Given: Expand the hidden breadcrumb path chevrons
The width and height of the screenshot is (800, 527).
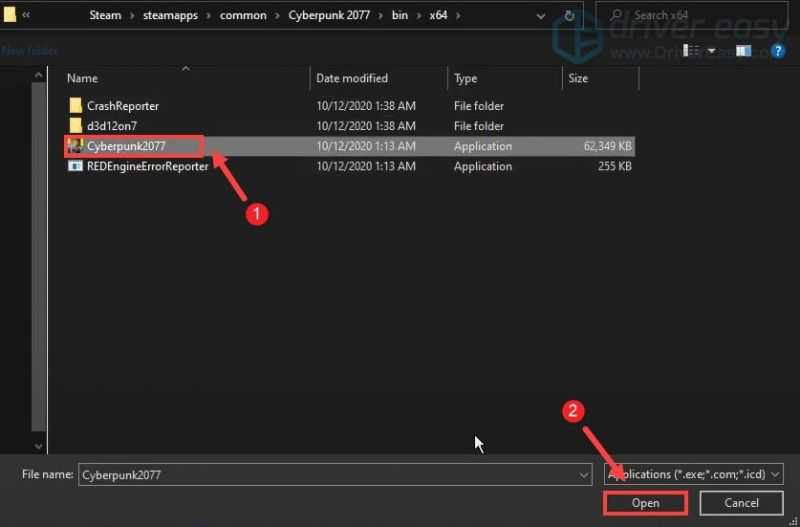Looking at the screenshot, I should click(x=26, y=15).
